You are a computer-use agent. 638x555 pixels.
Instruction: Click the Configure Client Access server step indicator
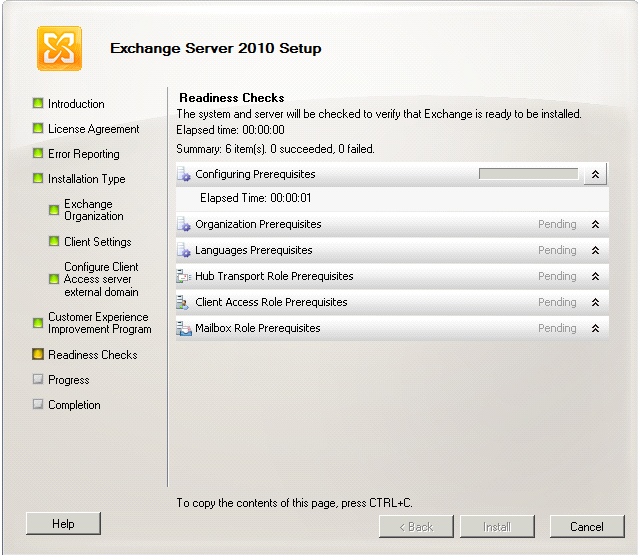(54, 279)
